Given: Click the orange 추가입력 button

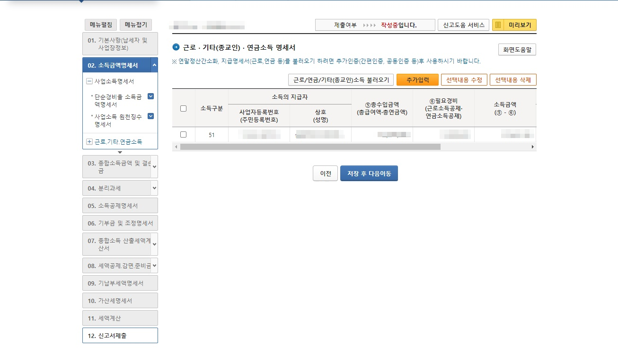Looking at the screenshot, I should pyautogui.click(x=417, y=79).
